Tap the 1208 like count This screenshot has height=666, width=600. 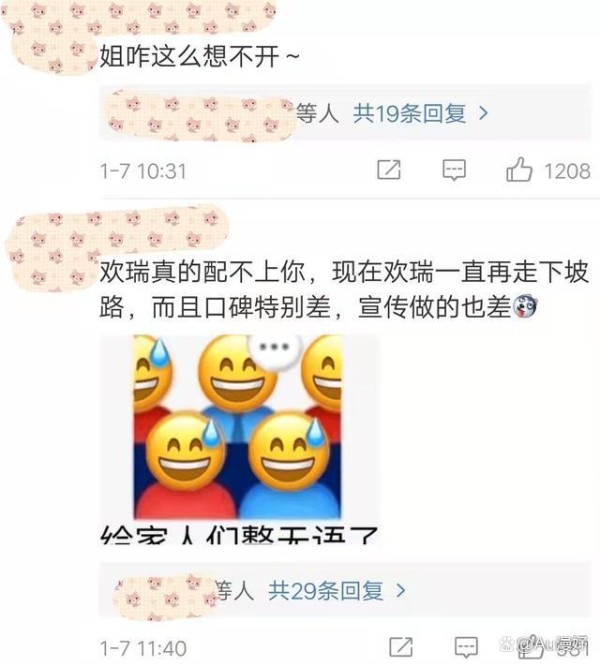(567, 171)
